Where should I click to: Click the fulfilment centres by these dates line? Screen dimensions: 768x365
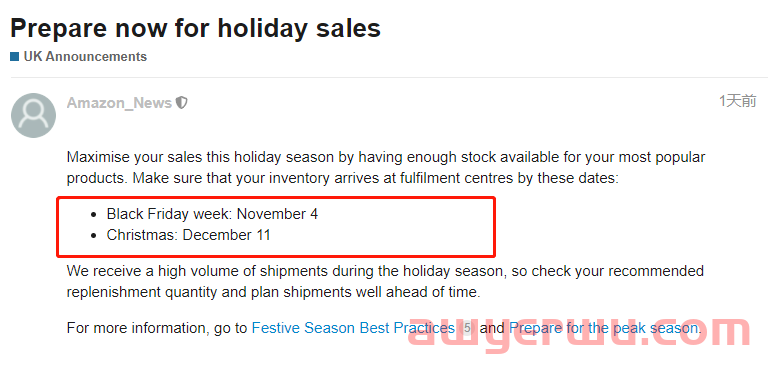pos(343,178)
